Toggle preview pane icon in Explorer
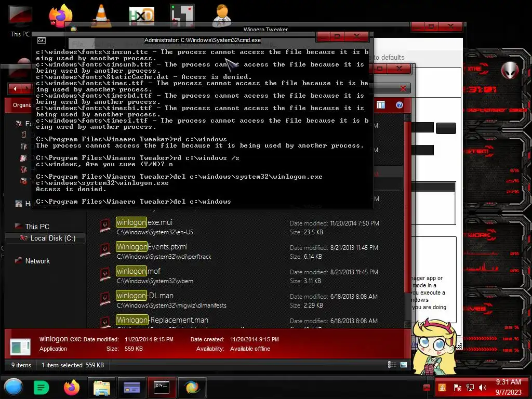 coord(381,105)
